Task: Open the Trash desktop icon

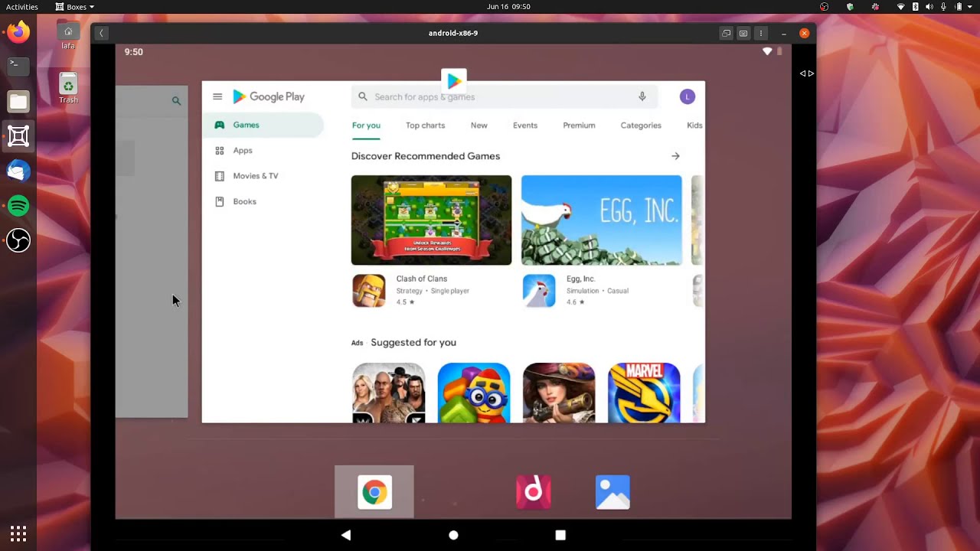Action: coord(68,89)
